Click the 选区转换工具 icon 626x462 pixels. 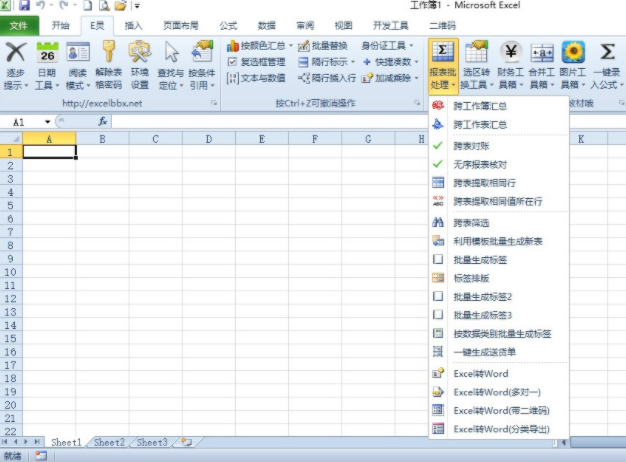pos(477,53)
